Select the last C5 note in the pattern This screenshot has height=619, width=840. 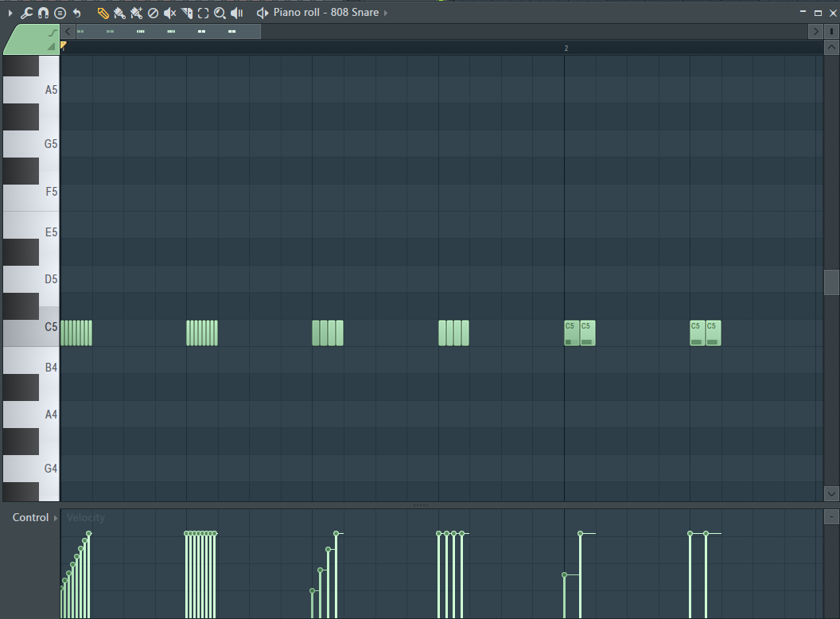713,333
